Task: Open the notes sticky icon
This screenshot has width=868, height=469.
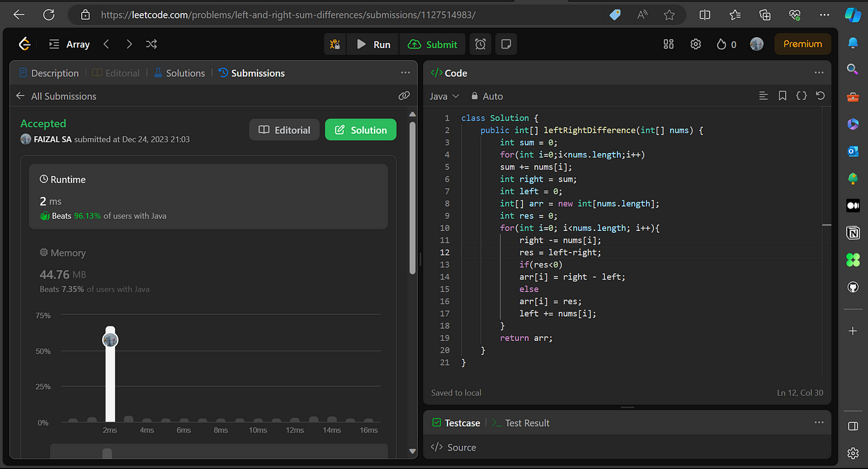Action: click(506, 44)
